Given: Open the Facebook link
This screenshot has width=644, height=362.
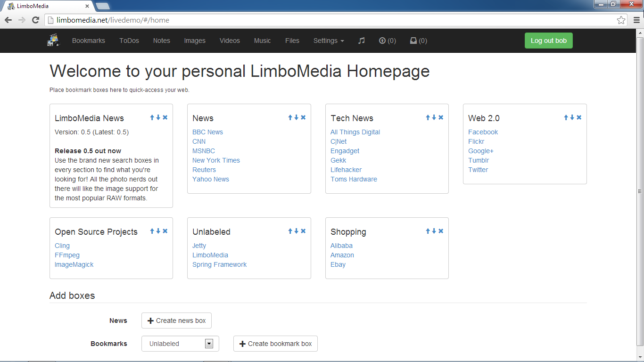Looking at the screenshot, I should point(483,132).
